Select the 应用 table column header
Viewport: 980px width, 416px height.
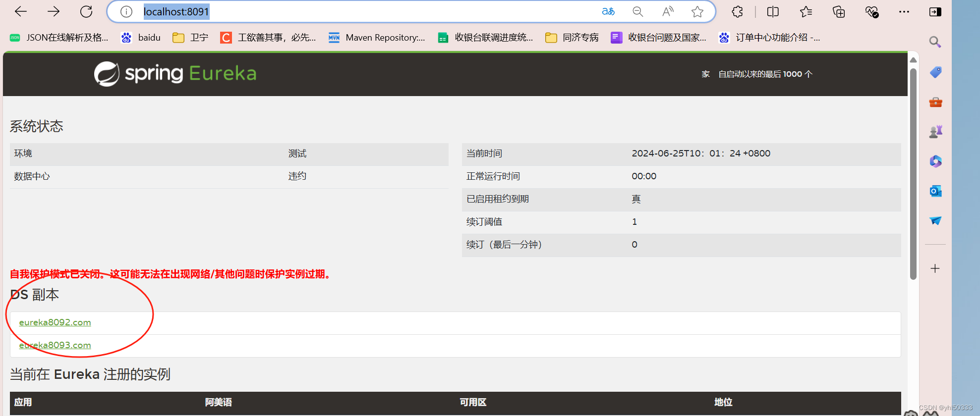click(x=23, y=402)
